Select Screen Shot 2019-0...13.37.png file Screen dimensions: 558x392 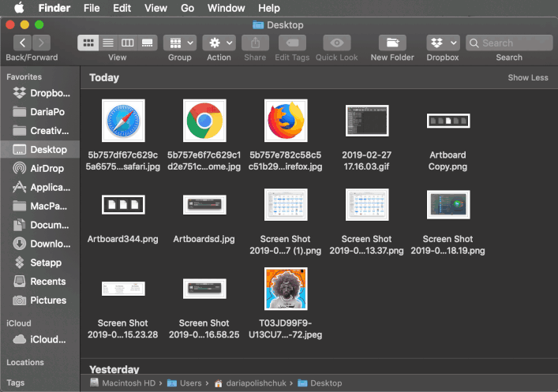(x=367, y=204)
